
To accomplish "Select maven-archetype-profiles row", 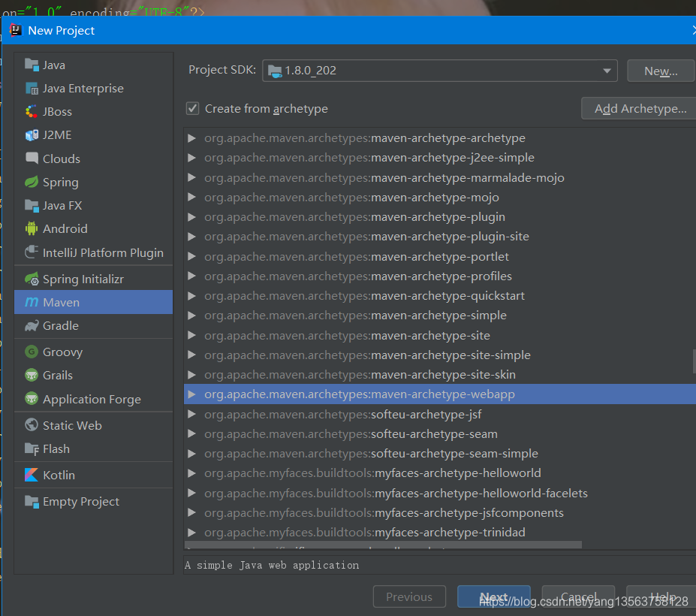I will (440, 276).
